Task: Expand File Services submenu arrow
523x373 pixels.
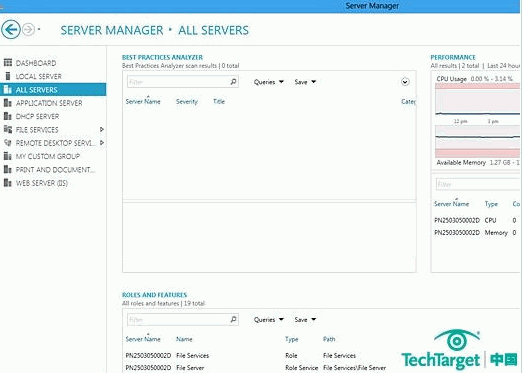Action: pyautogui.click(x=102, y=129)
